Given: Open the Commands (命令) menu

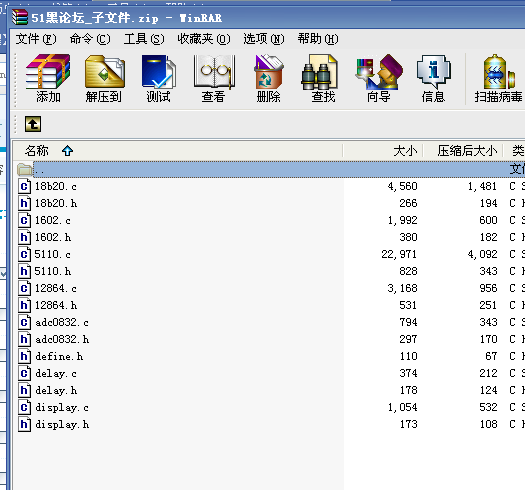Looking at the screenshot, I should coord(90,39).
